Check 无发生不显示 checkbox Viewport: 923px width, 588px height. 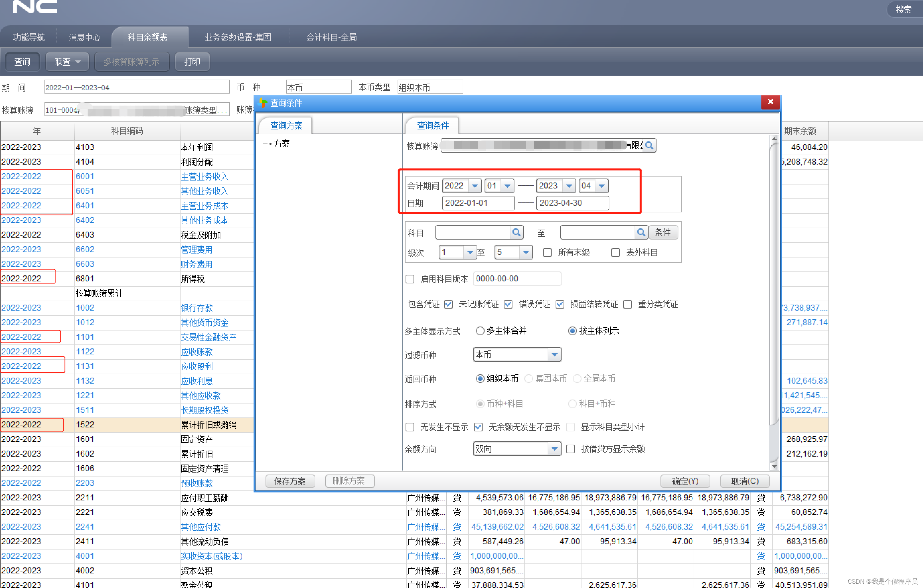coord(410,427)
